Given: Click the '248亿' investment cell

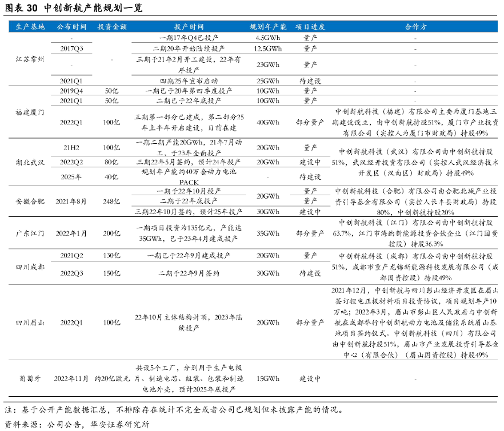Looking at the screenshot, I should (111, 202).
